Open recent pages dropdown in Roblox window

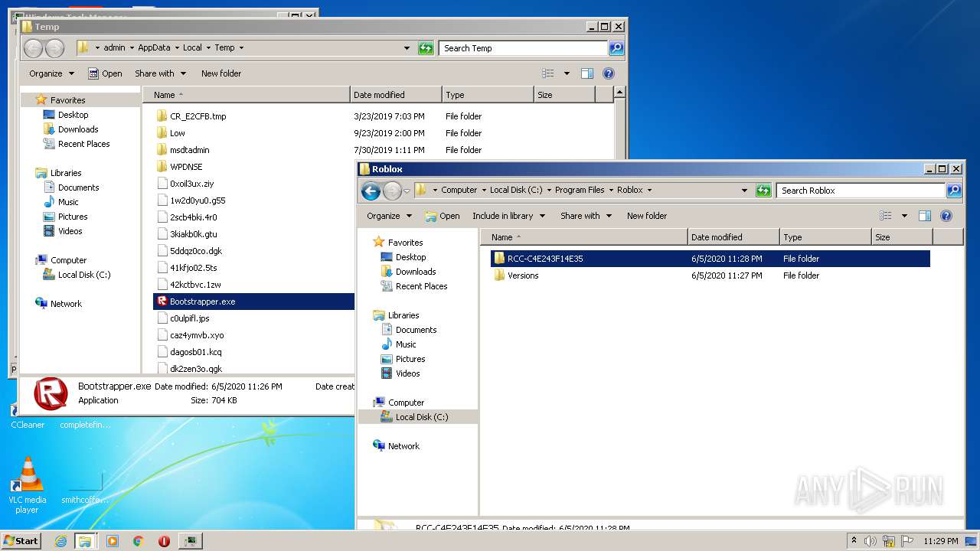click(x=407, y=191)
